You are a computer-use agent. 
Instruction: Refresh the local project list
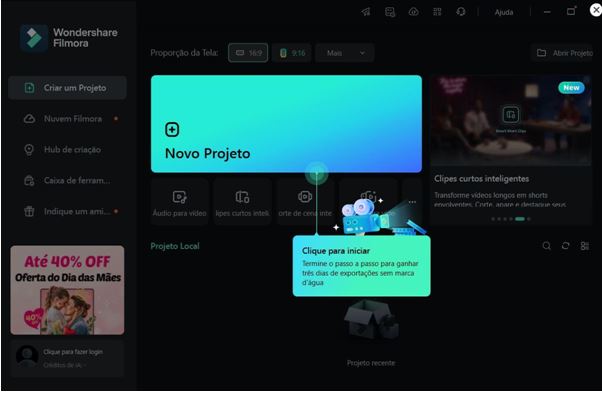click(566, 246)
